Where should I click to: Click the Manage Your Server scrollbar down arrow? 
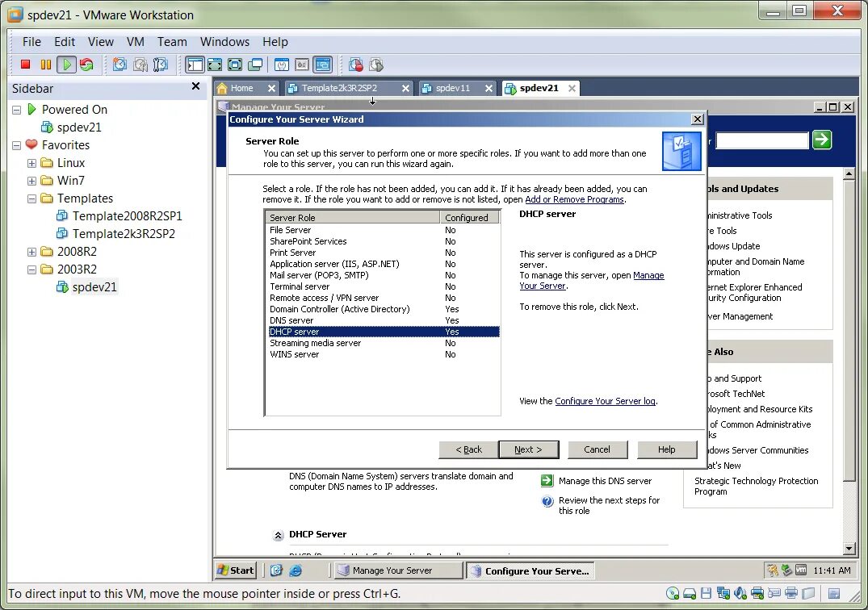pyautogui.click(x=849, y=549)
